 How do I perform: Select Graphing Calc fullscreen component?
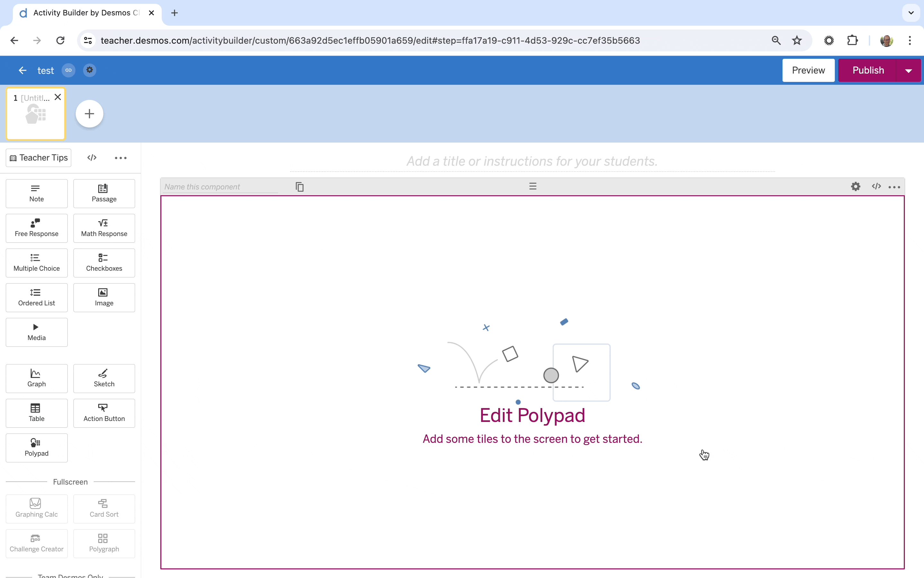tap(37, 509)
